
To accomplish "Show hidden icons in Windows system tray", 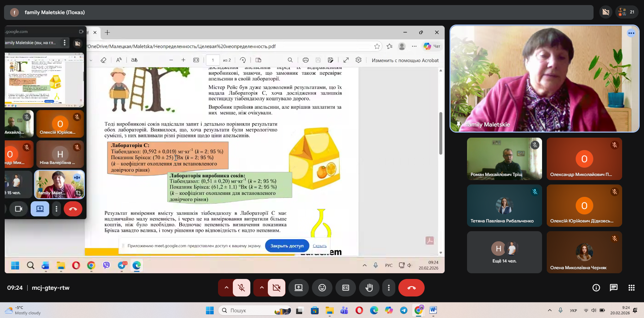I will (x=549, y=310).
